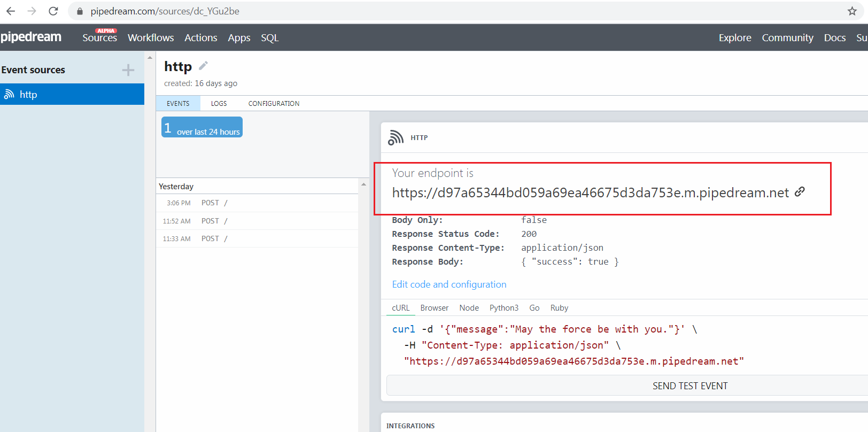
Task: Open 'Edit code and configuration' link
Action: pos(449,284)
